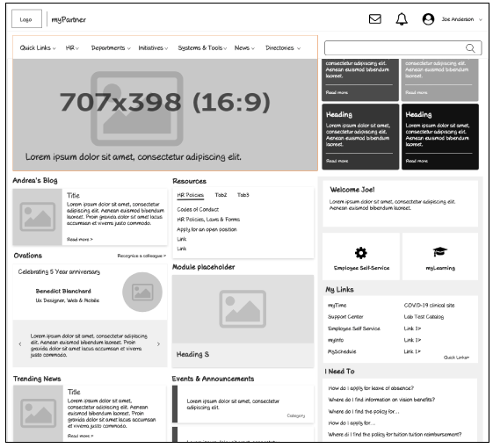Click tuition reimbursement policy question
493x448 pixels.
[x=395, y=435]
